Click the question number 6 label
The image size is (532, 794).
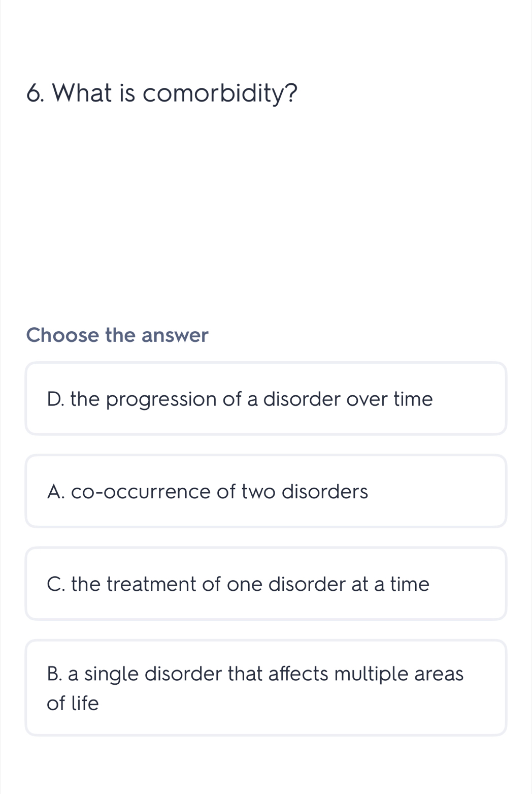35,92
